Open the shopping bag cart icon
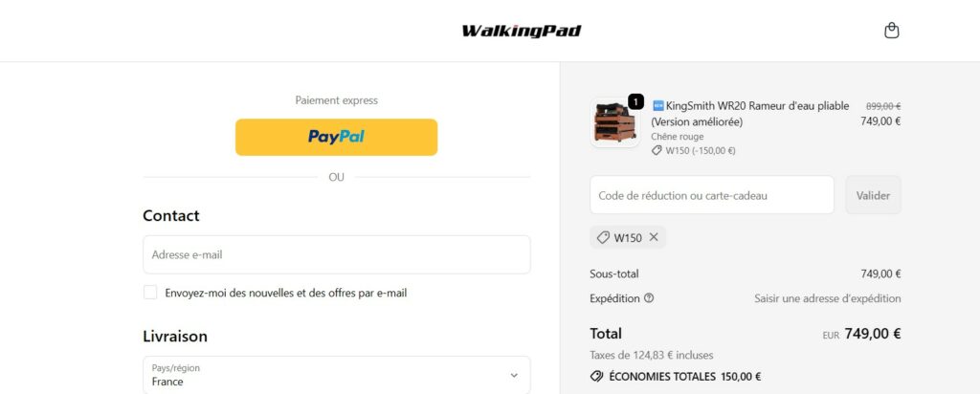 (x=892, y=31)
